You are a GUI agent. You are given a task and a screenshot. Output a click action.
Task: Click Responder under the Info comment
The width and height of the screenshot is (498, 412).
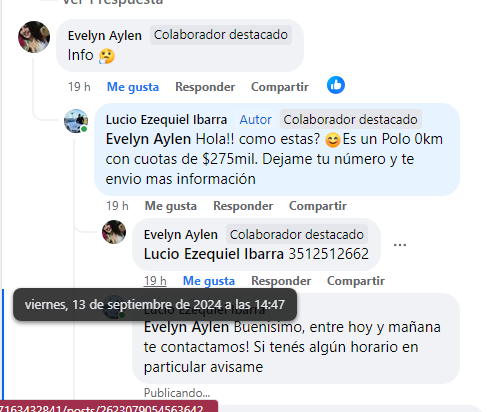[205, 87]
